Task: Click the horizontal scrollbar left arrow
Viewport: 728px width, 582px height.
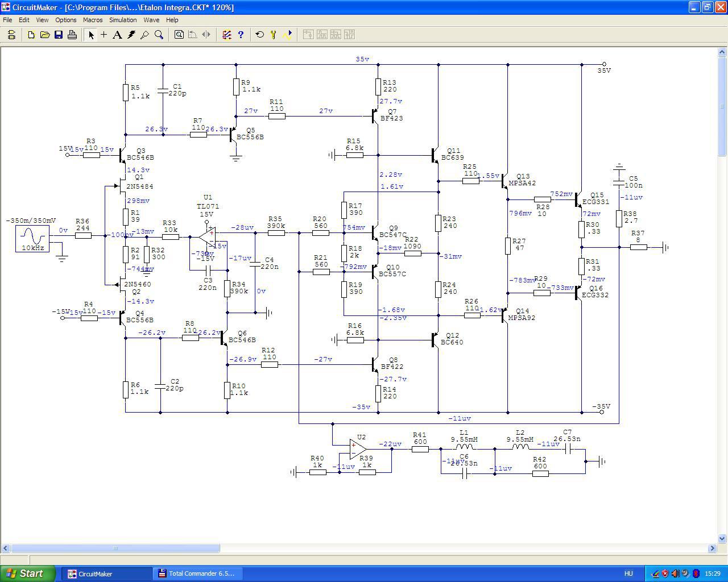Action: pyautogui.click(x=6, y=548)
